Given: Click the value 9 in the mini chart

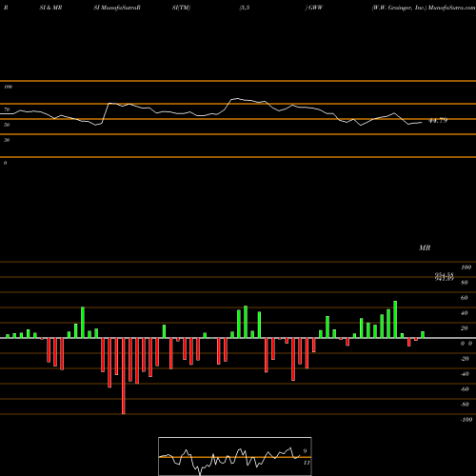Looking at the screenshot, I should coord(305,451).
